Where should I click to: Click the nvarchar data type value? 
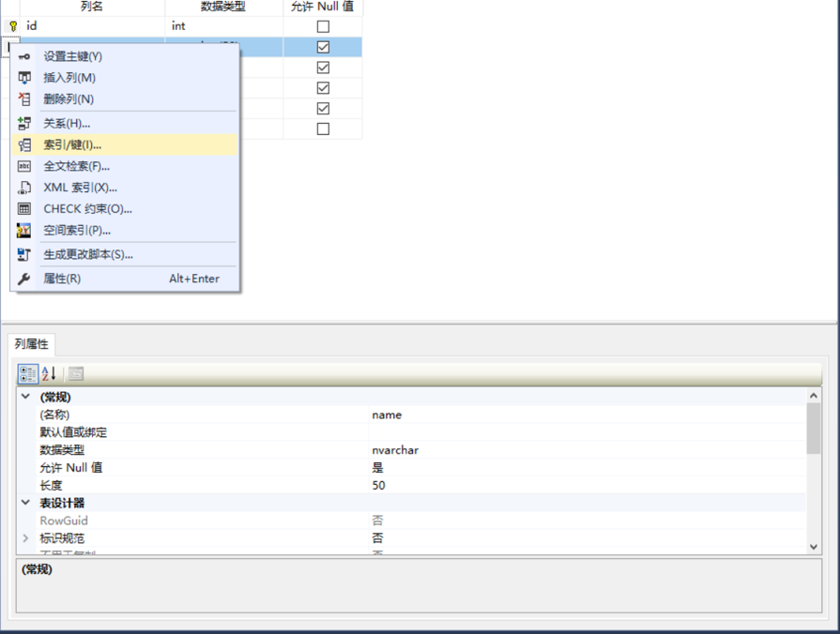point(587,450)
